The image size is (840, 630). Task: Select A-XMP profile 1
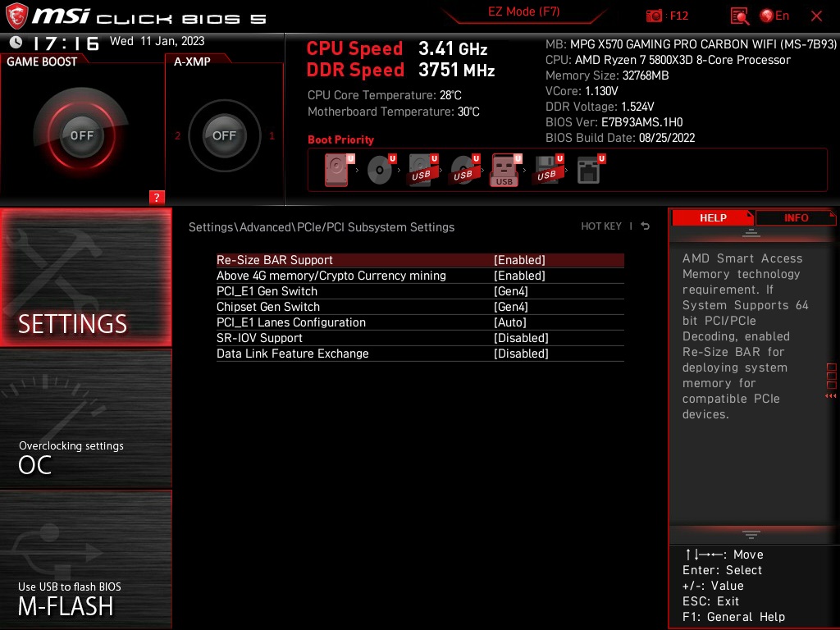272,135
